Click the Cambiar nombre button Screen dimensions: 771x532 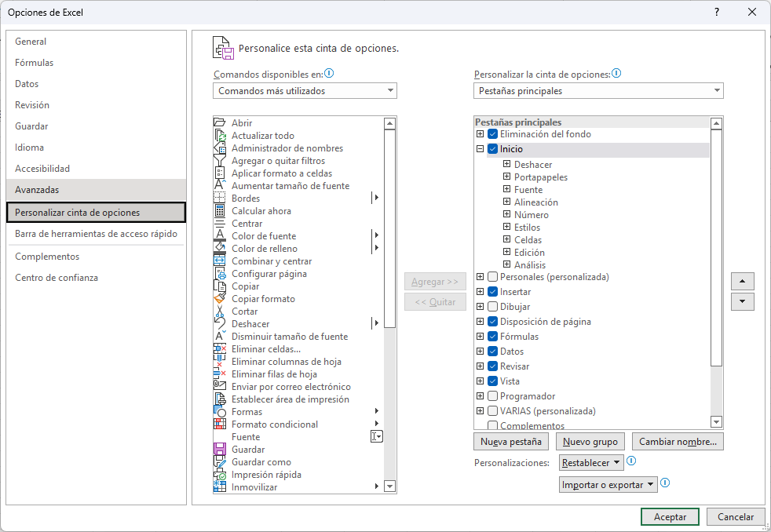tap(678, 442)
